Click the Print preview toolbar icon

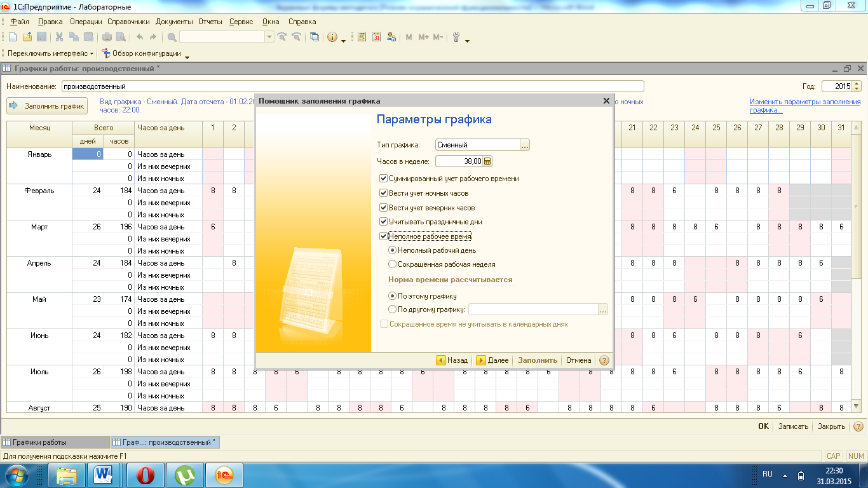[121, 37]
